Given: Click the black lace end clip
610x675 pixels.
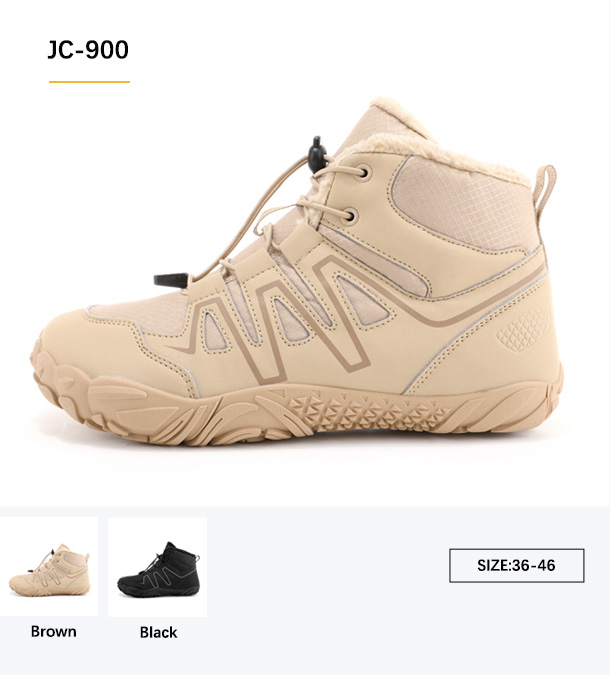Looking at the screenshot, I should click(172, 279).
